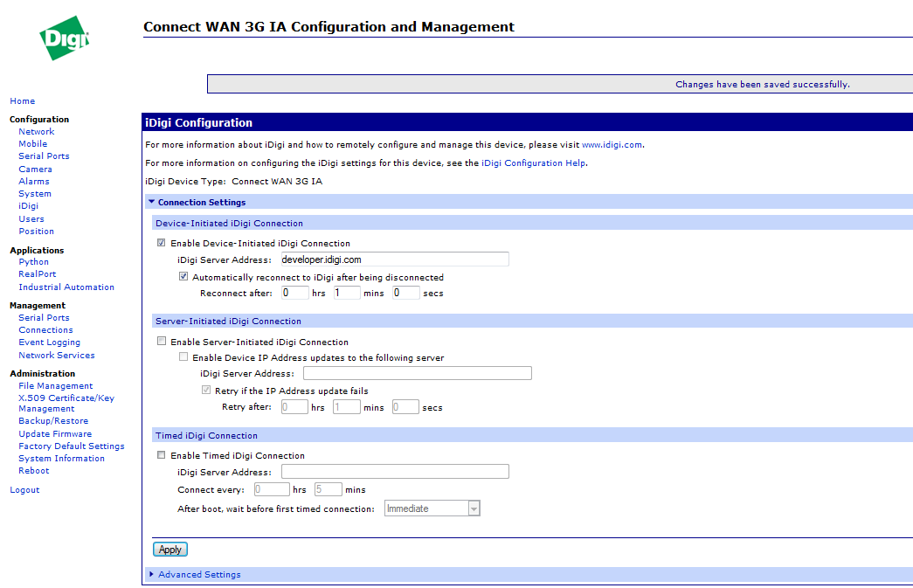
Task: Open the Update Firmware page
Action: pos(55,434)
